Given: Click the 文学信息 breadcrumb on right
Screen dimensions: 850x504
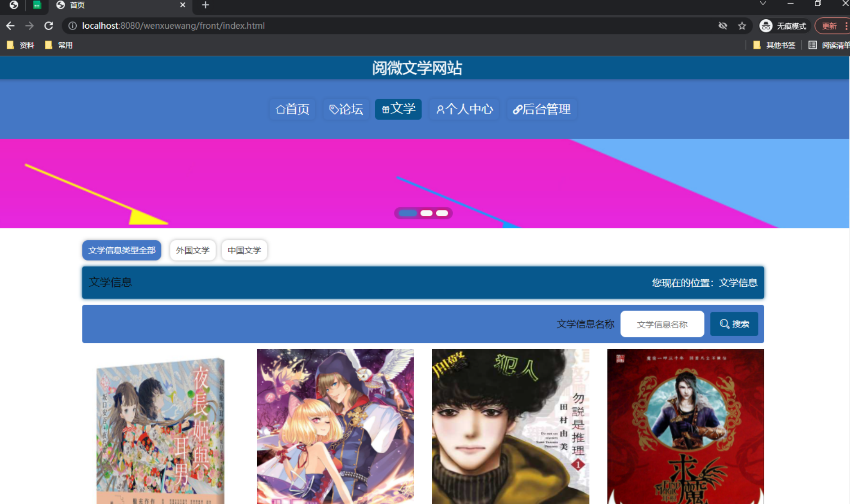Looking at the screenshot, I should click(738, 283).
